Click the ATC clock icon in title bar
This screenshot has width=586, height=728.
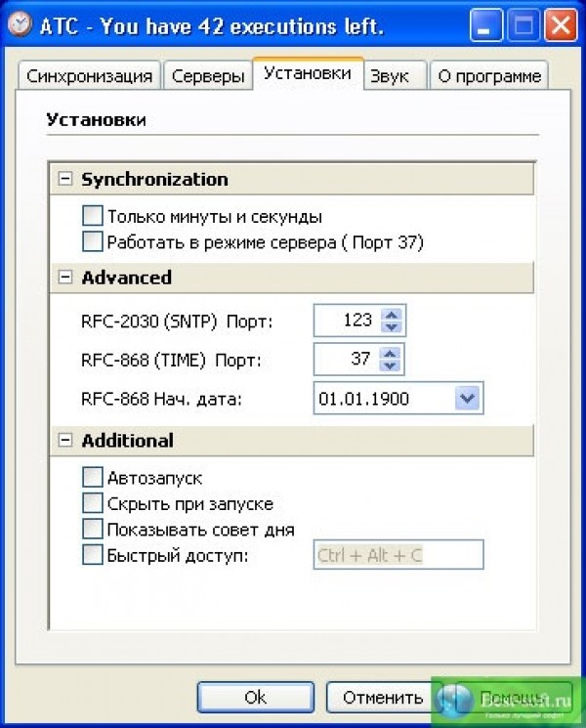(x=21, y=24)
